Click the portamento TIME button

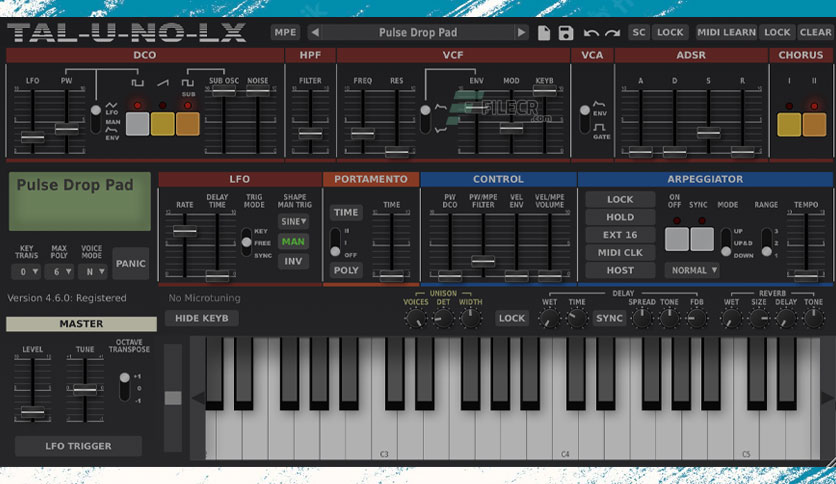pyautogui.click(x=346, y=212)
